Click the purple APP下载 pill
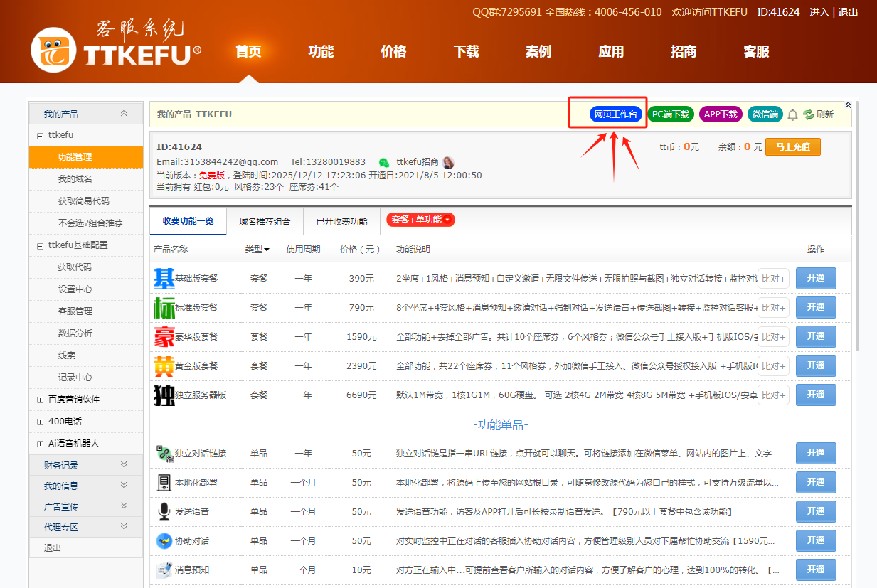877x588 pixels. (x=720, y=114)
